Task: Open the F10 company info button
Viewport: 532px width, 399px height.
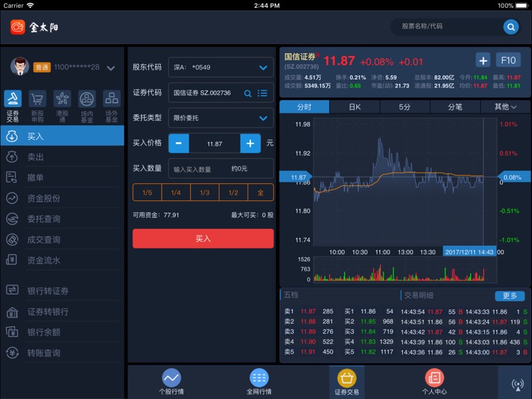Action: coord(509,60)
